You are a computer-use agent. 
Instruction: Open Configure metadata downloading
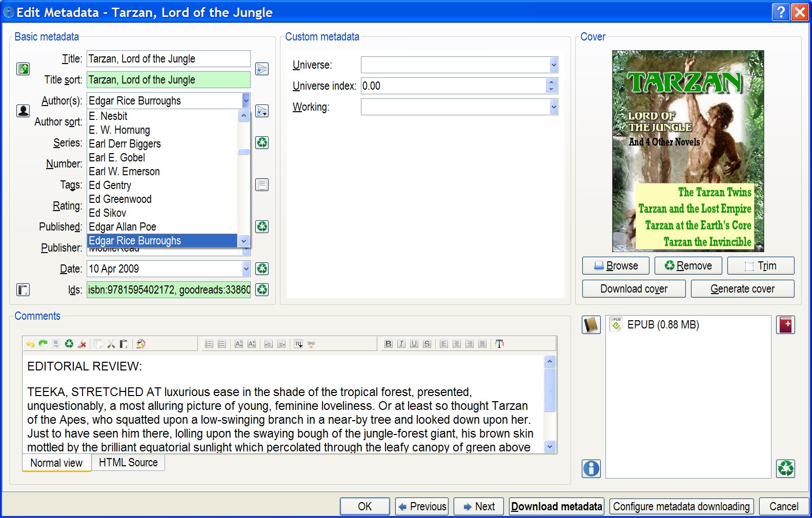pos(681,507)
